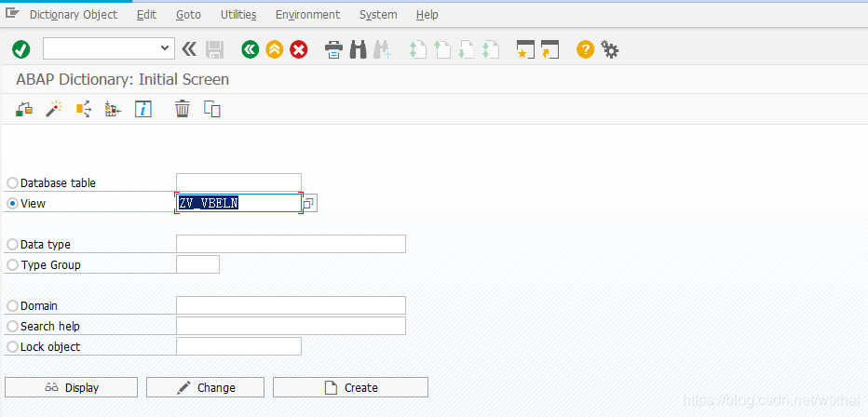Click the Delete trash can icon

pyautogui.click(x=183, y=109)
